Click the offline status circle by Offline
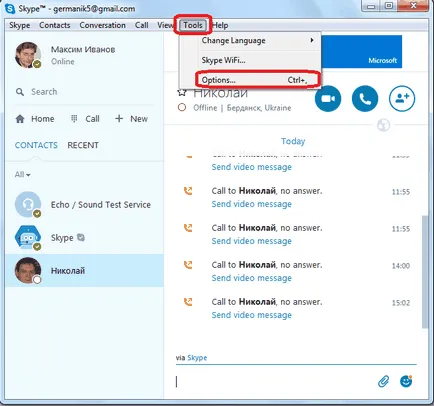Screen dimensions: 434x406 click(182, 108)
